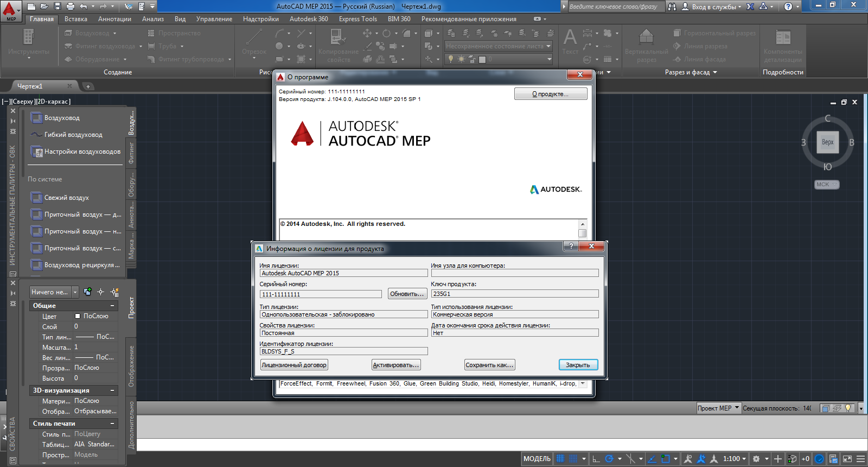Open quick access toolbar customize arrow
Screen dimensions: 868x467
click(153, 7)
